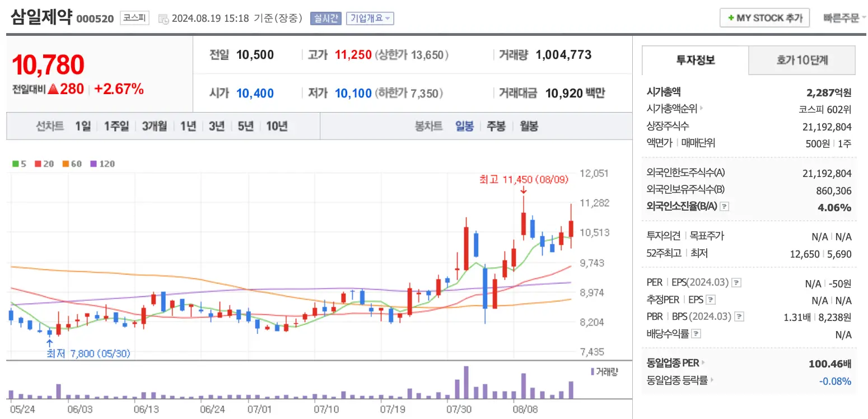Click the blue arrow above 최저 7,800
This screenshot has width=868, height=419.
49,343
